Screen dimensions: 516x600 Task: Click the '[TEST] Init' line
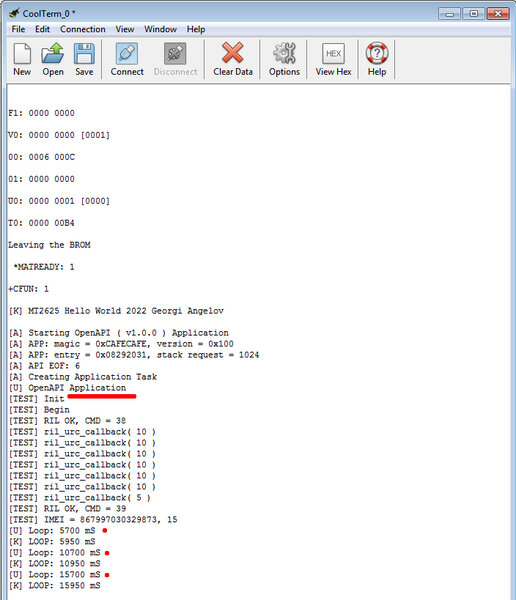(36, 399)
